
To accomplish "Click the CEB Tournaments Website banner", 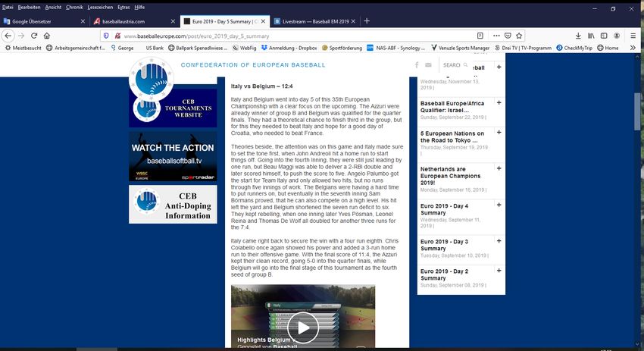I will [173, 108].
